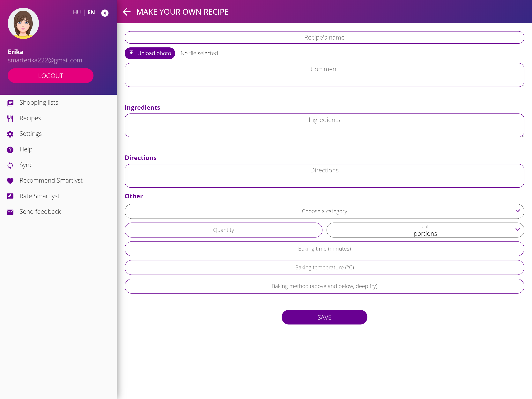This screenshot has height=399, width=532.
Task: Focus the Baking temperature field
Action: pyautogui.click(x=324, y=268)
